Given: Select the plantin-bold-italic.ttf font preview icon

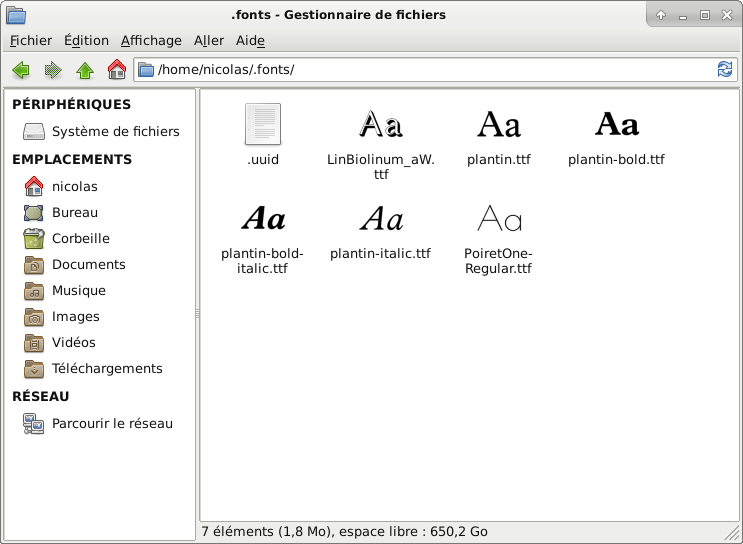Looking at the screenshot, I should click(x=263, y=218).
